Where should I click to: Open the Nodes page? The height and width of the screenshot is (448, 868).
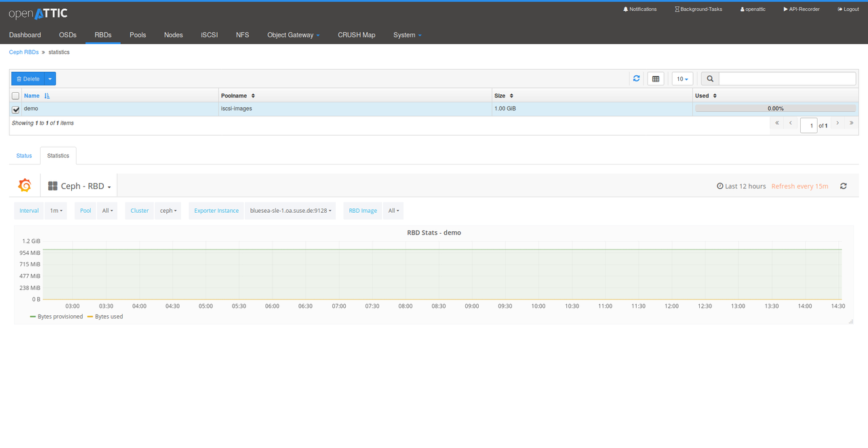[174, 35]
